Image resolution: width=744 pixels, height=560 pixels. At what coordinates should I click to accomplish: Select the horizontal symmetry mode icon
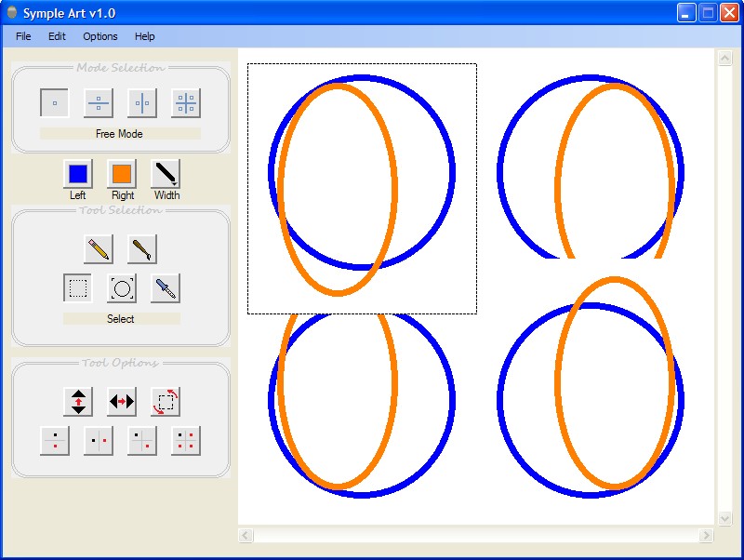tap(99, 103)
